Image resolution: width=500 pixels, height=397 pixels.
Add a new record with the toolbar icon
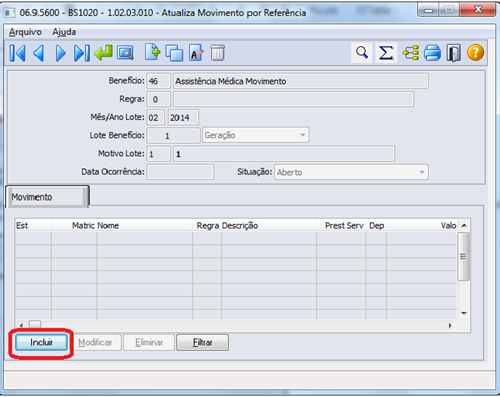click(153, 52)
